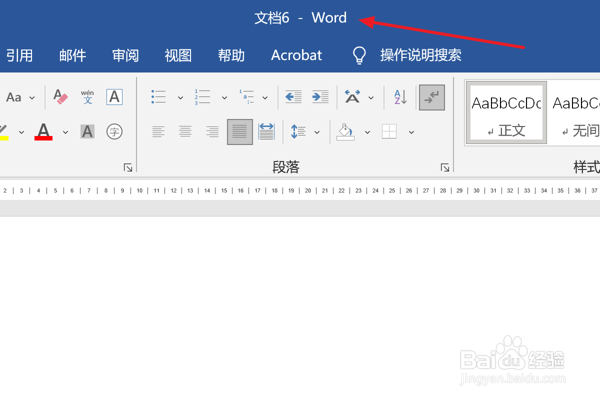Image resolution: width=600 pixels, height=400 pixels.
Task: Decrease paragraph indent
Action: tap(293, 97)
